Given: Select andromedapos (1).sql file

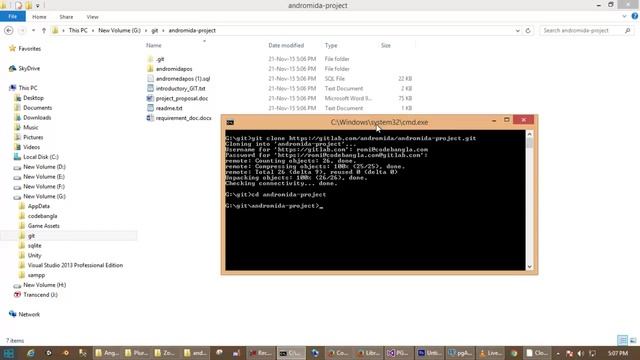Looking at the screenshot, I should point(183,79).
